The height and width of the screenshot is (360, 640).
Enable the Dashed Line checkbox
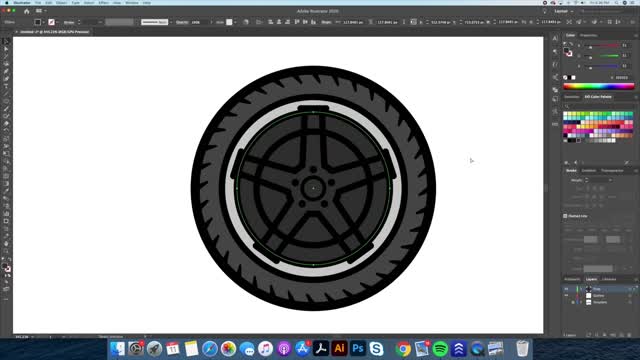pyautogui.click(x=565, y=216)
